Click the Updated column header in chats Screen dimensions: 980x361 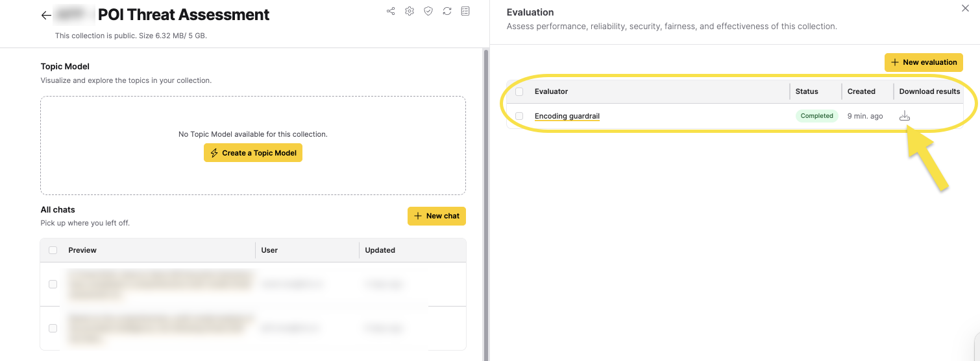380,250
